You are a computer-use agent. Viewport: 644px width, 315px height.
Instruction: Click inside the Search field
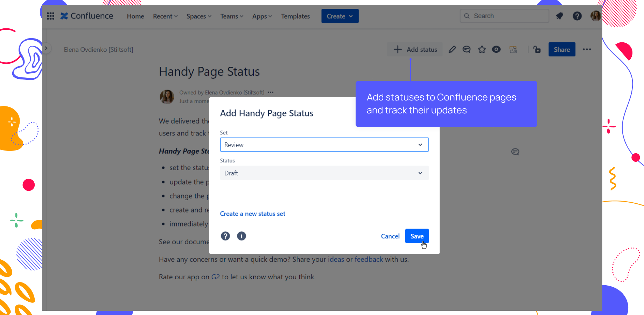(504, 16)
